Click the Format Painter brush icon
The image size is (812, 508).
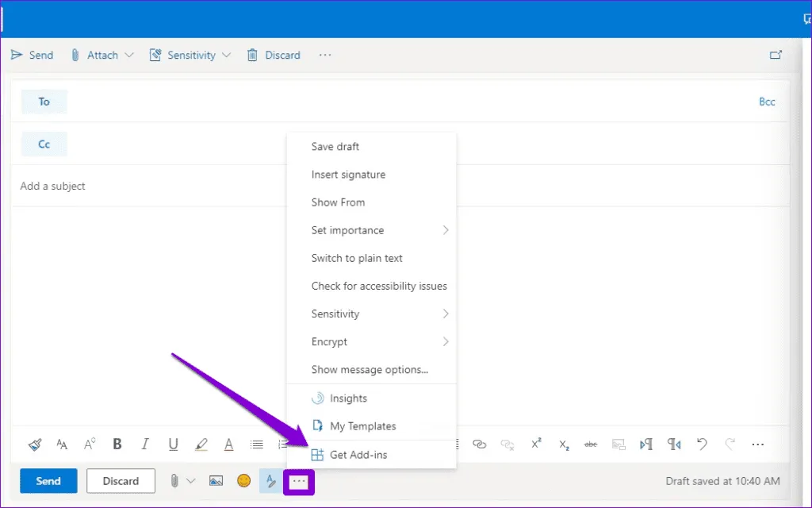coord(35,444)
